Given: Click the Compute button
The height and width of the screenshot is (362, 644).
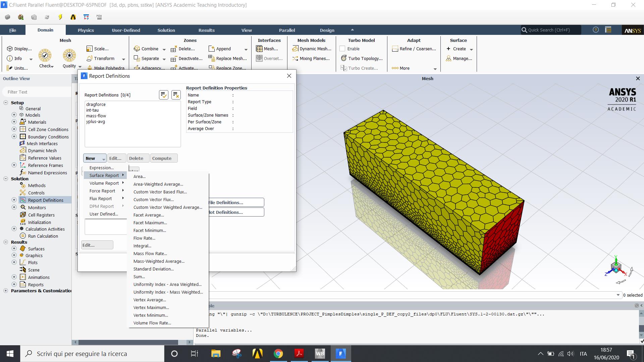Looking at the screenshot, I should (x=163, y=158).
